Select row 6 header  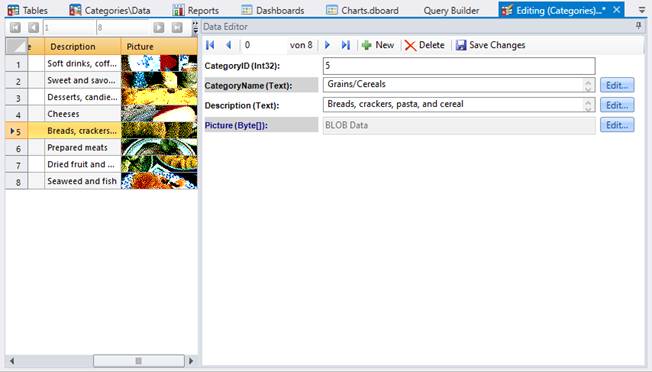pyautogui.click(x=16, y=148)
